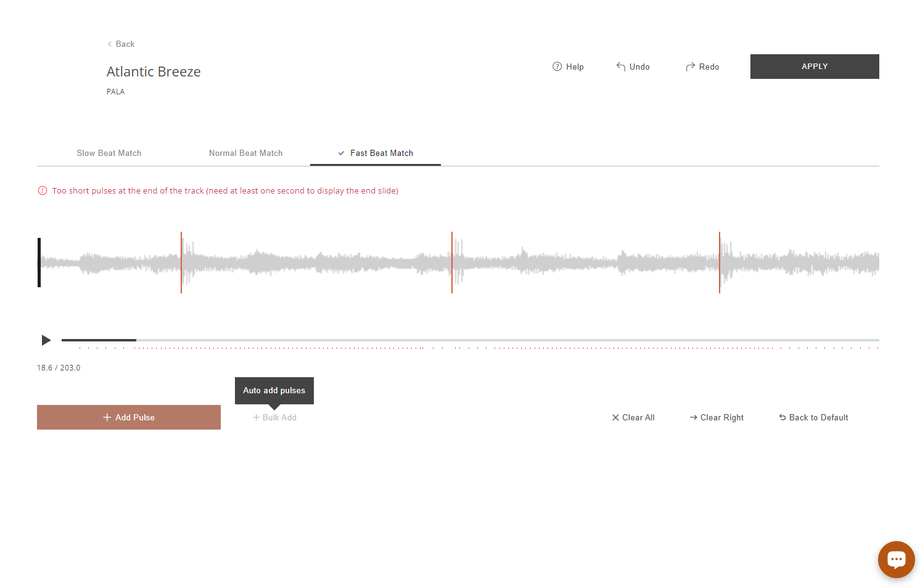Screen dimensions: 920x588
Task: Select the first red pulse marker on waveform
Action: [181, 263]
